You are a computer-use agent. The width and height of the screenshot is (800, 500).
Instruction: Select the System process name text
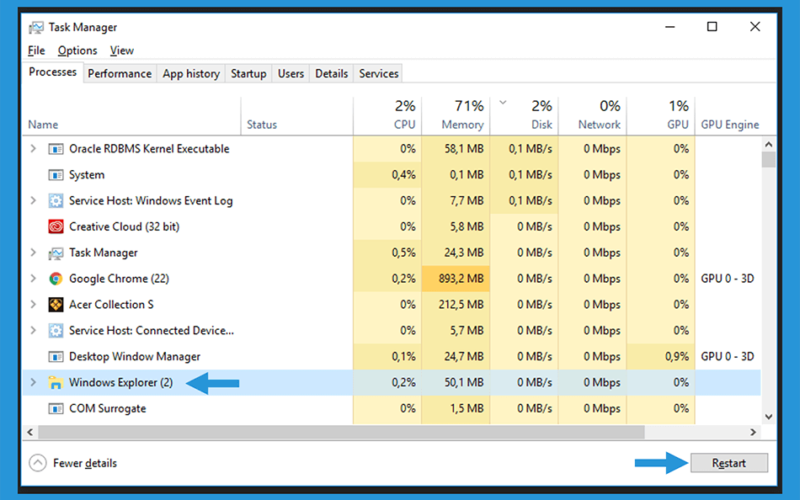[x=87, y=175]
